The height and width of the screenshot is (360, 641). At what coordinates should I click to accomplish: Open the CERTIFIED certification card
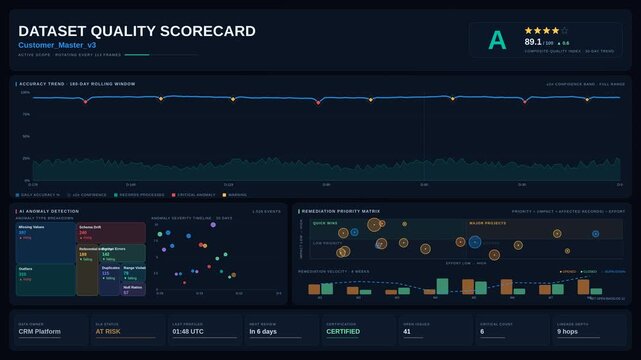pos(360,329)
